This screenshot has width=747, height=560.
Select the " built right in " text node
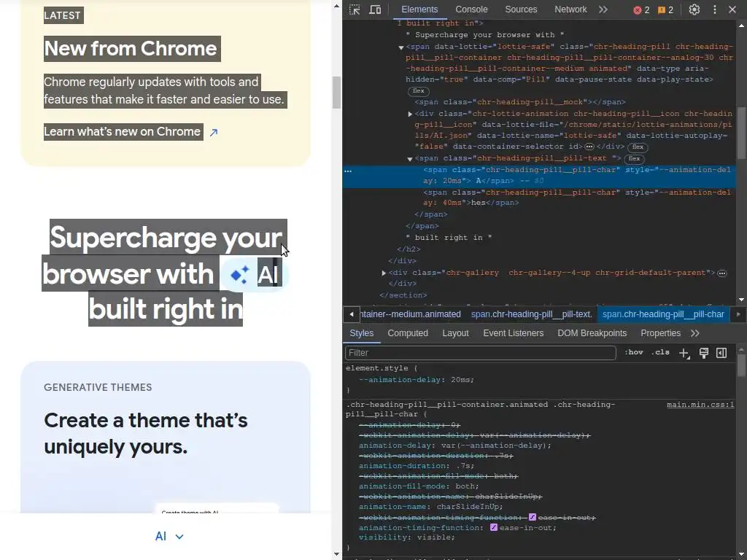tap(449, 238)
